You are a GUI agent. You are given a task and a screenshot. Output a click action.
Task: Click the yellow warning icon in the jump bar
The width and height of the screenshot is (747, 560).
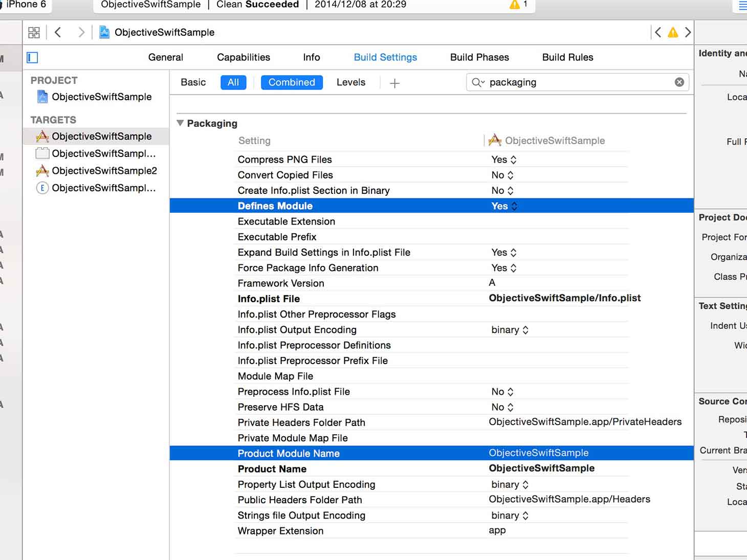pos(673,32)
